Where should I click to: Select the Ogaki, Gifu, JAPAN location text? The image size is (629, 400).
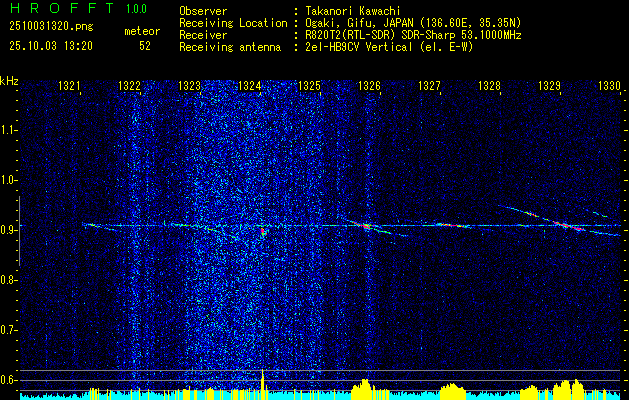pyautogui.click(x=412, y=23)
